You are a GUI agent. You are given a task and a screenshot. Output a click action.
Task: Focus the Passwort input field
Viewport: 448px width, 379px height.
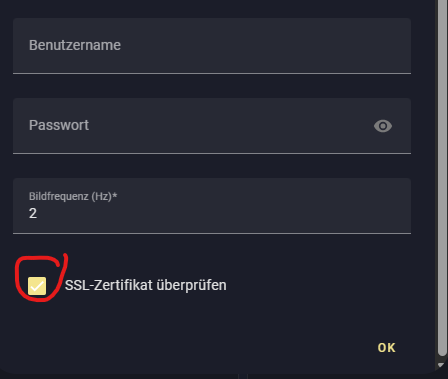coord(212,126)
